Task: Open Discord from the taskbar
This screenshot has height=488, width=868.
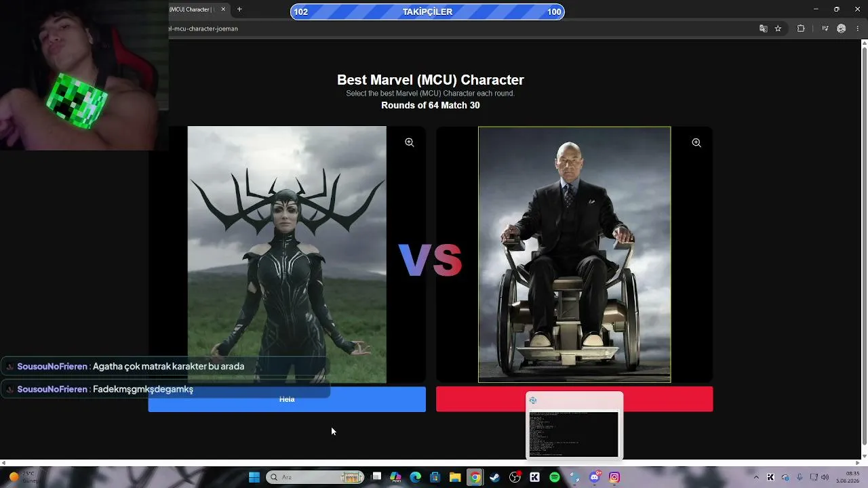Action: tap(595, 477)
